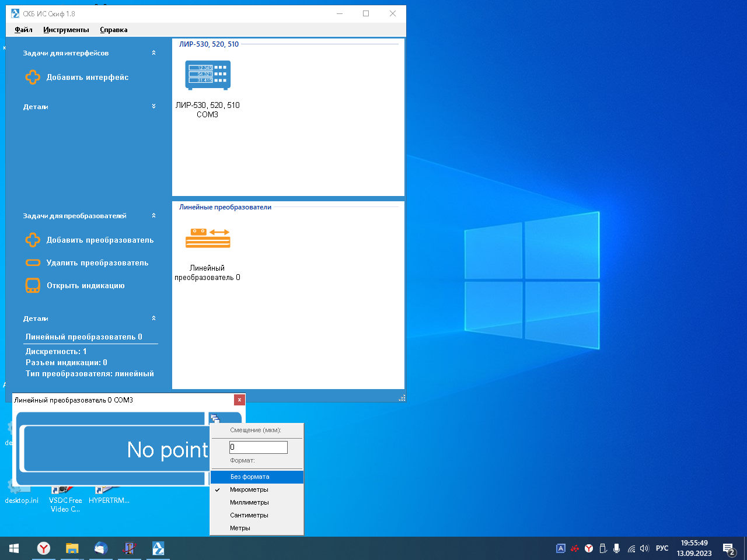
Task: Click the orange plus icon for Добавить интерфейс
Action: (33, 77)
